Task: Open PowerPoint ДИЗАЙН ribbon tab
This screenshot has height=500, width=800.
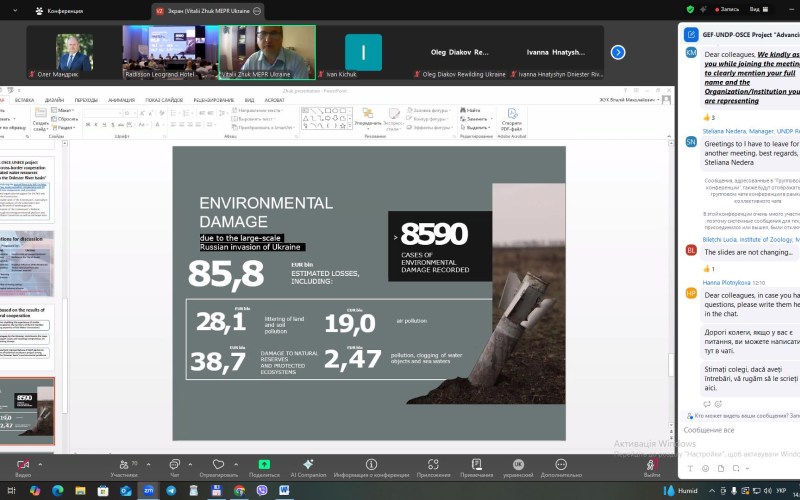Action: (54, 100)
